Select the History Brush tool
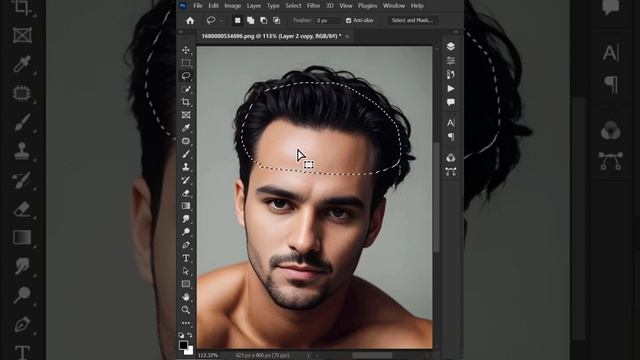Image resolution: width=640 pixels, height=360 pixels. click(x=186, y=180)
